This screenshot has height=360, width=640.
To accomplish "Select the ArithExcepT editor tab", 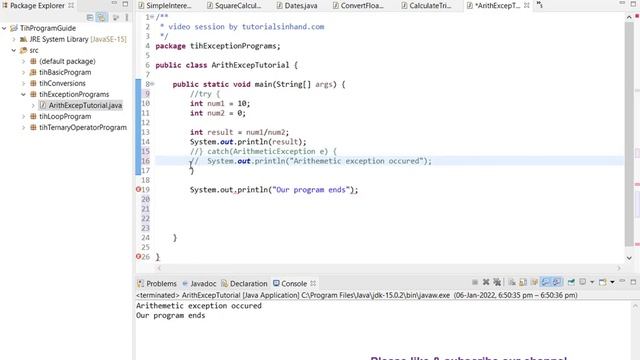I will click(x=493, y=6).
